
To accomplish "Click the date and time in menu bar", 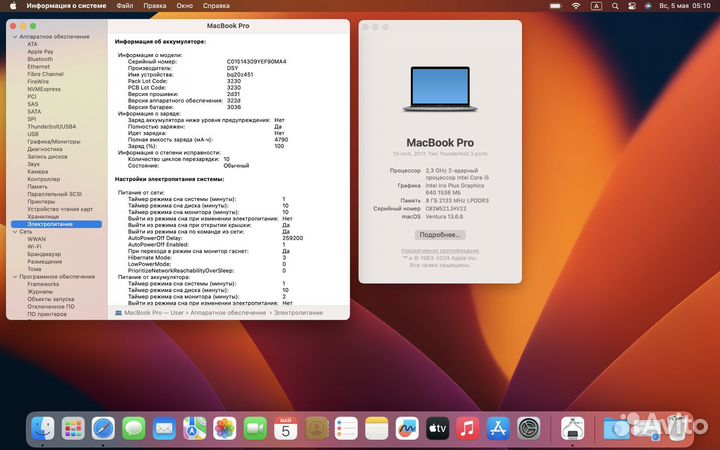I will tap(685, 6).
